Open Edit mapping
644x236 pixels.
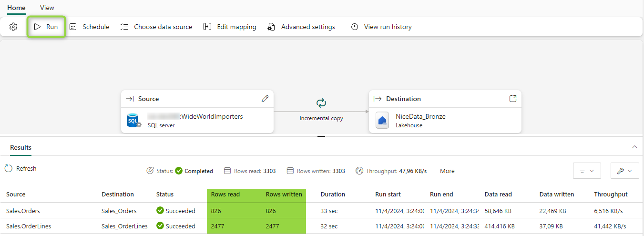230,27
